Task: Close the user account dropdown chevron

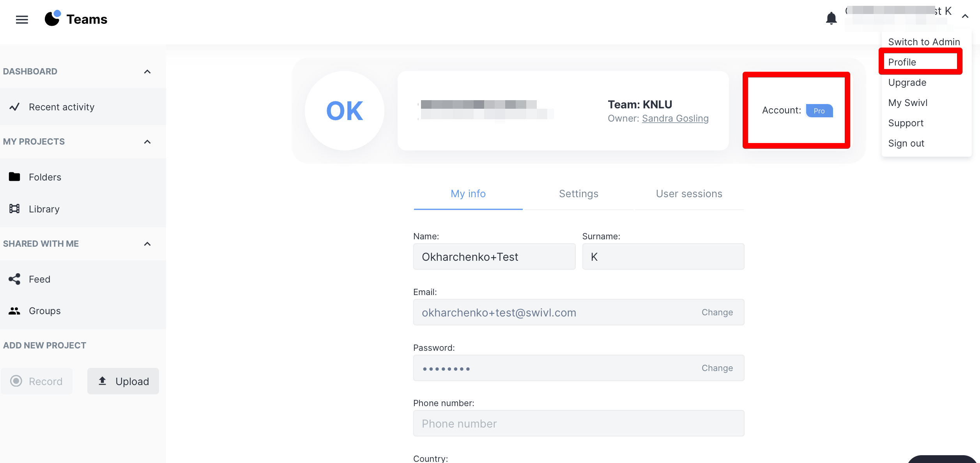Action: coord(965,16)
